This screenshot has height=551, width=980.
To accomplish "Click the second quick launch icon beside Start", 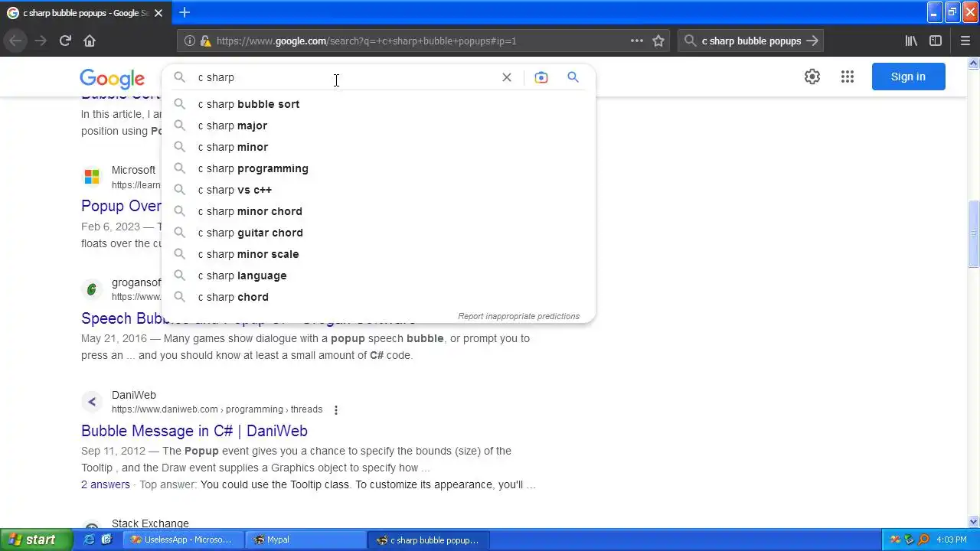I will [106, 540].
